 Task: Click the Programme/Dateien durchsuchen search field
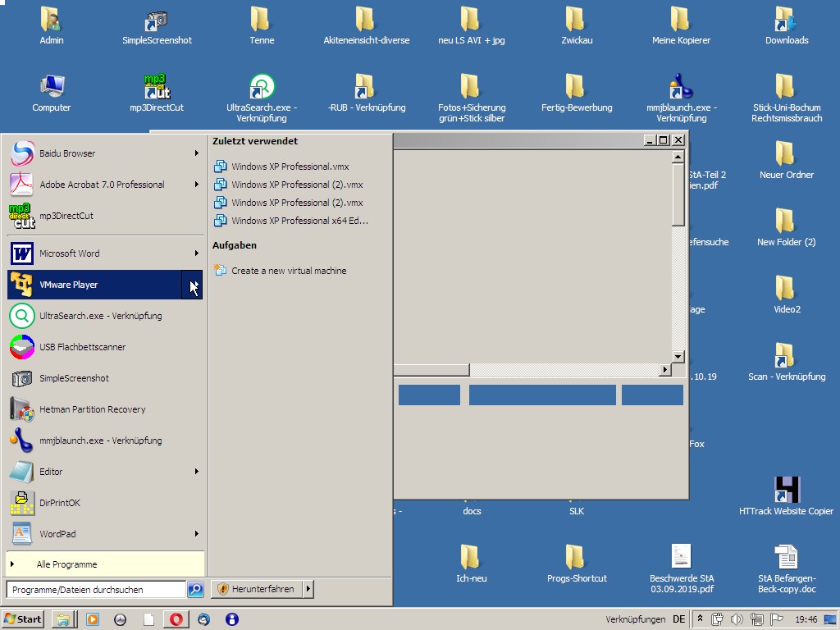pyautogui.click(x=95, y=589)
